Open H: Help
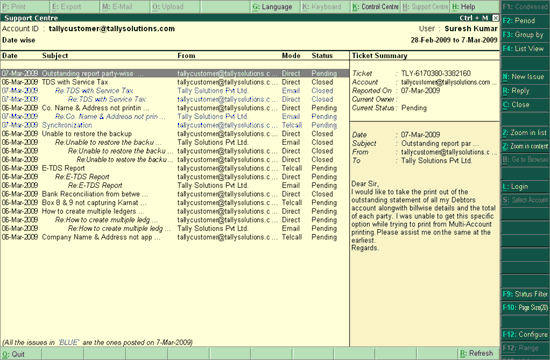The image size is (550, 360). point(475,7)
